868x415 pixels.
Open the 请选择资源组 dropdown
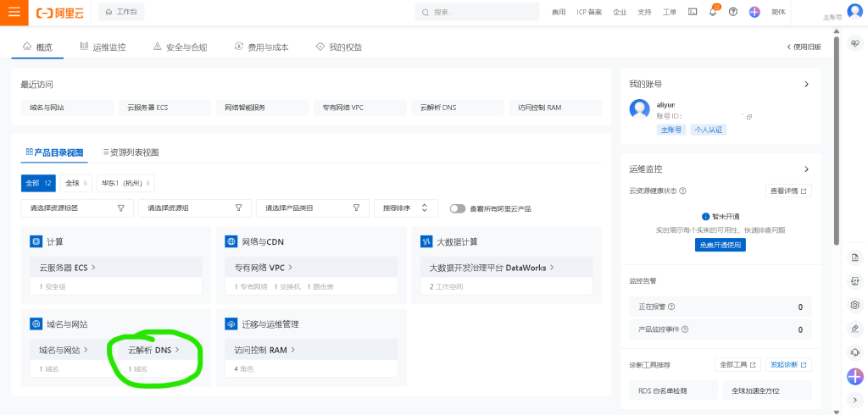coord(195,208)
